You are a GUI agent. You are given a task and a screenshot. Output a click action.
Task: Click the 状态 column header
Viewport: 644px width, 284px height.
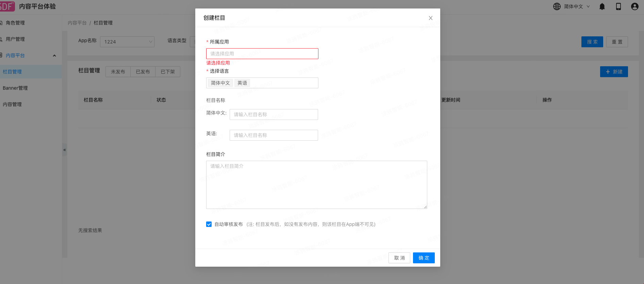pos(161,100)
